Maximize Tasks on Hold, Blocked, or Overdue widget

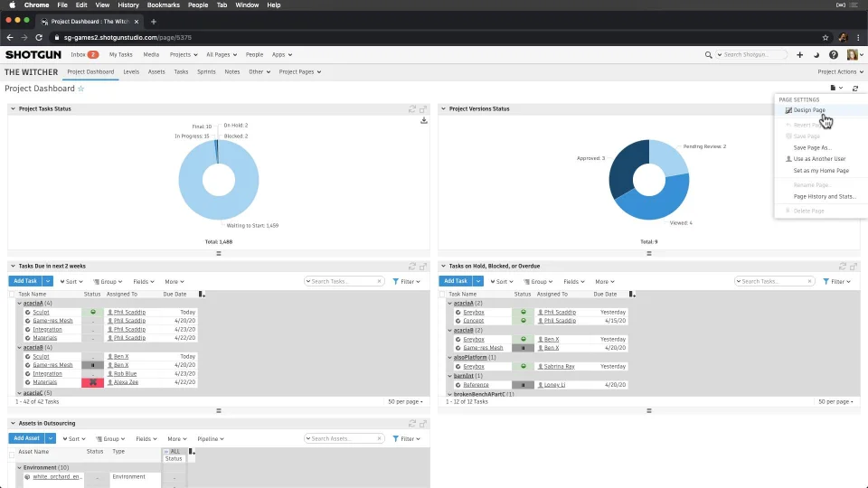click(854, 266)
